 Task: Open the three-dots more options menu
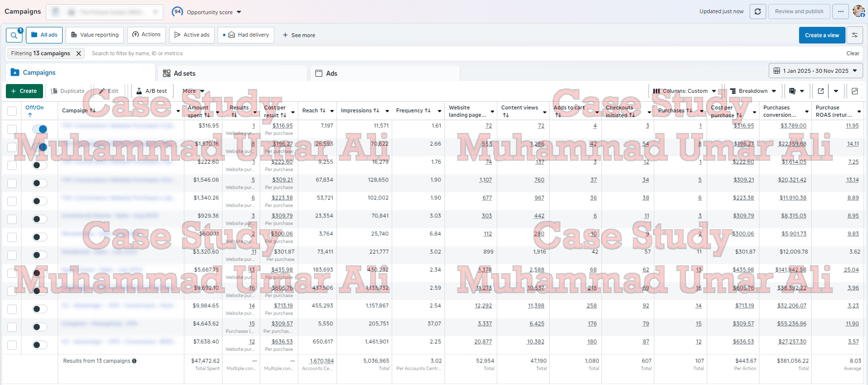[x=841, y=12]
